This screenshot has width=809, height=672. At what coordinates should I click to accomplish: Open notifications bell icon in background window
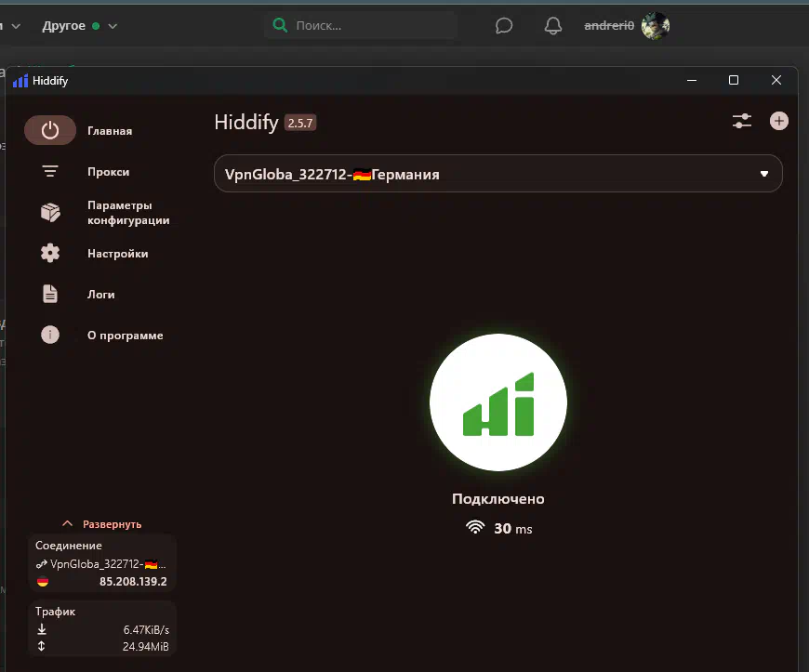tap(553, 25)
